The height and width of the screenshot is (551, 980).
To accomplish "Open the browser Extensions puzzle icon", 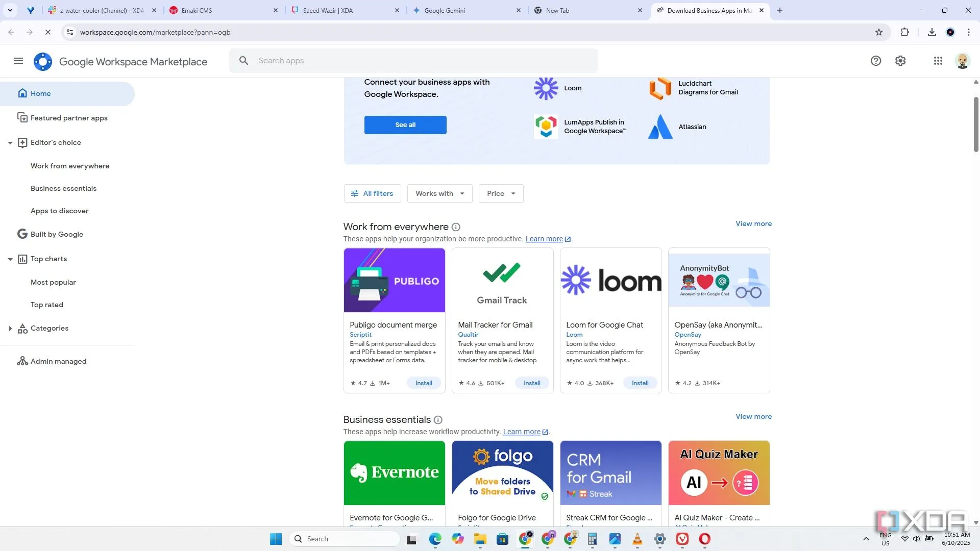I will [904, 32].
